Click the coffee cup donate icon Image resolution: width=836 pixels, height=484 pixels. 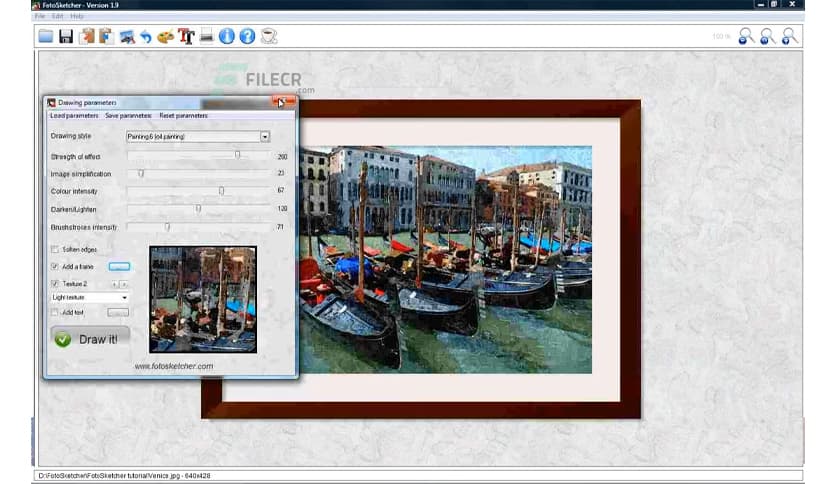[269, 36]
